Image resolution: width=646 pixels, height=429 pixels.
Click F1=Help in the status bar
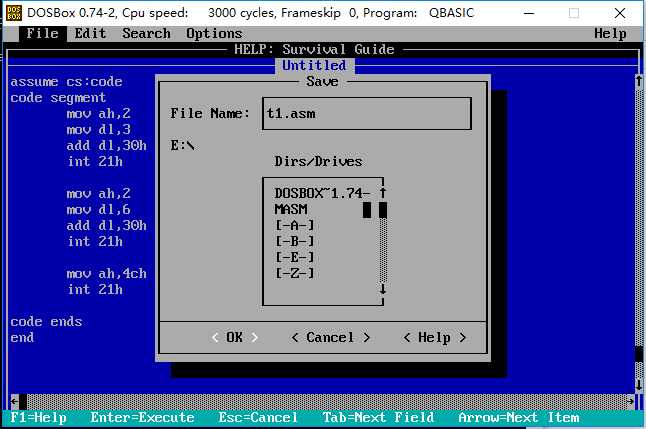pyautogui.click(x=38, y=417)
